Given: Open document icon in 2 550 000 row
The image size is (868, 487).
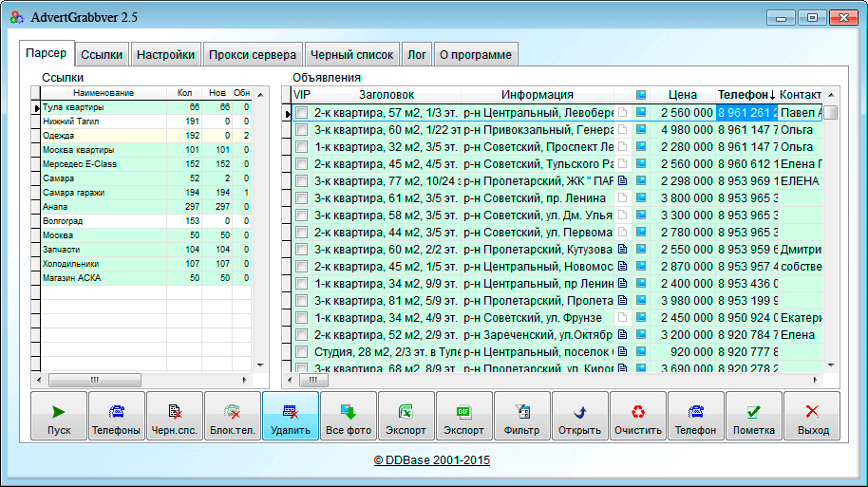Looking at the screenshot, I should (x=623, y=249).
